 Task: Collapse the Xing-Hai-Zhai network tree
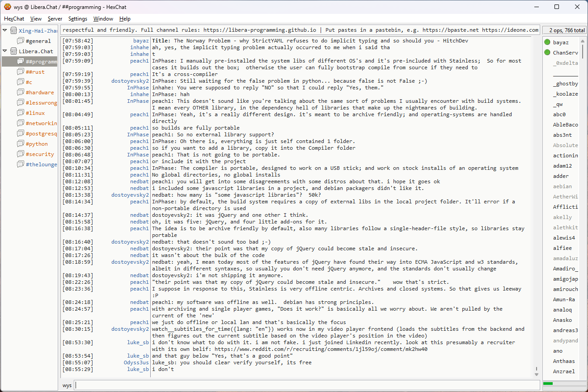(5, 31)
